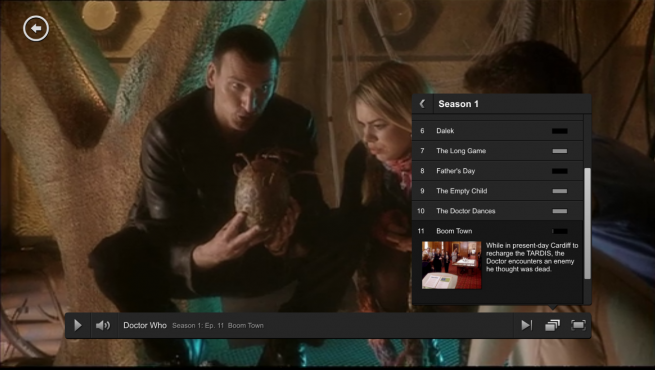This screenshot has height=370, width=655.
Task: Click The Doctor Dances progress indicator
Action: (559, 211)
